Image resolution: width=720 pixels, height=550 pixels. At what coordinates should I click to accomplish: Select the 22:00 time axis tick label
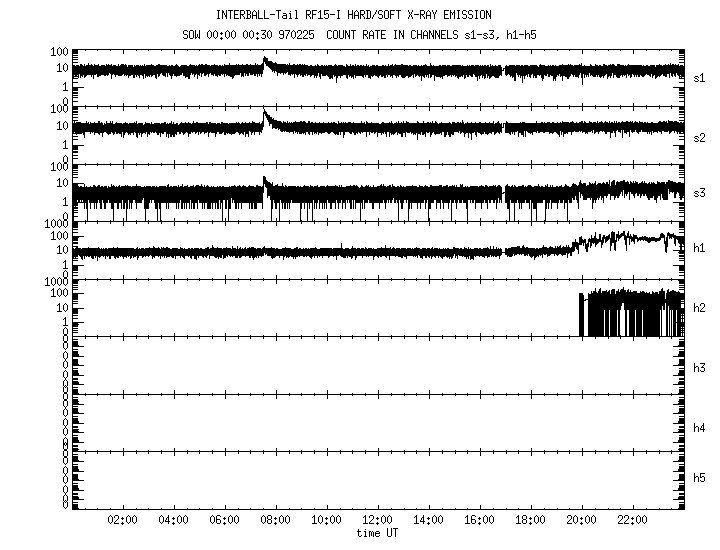(633, 521)
